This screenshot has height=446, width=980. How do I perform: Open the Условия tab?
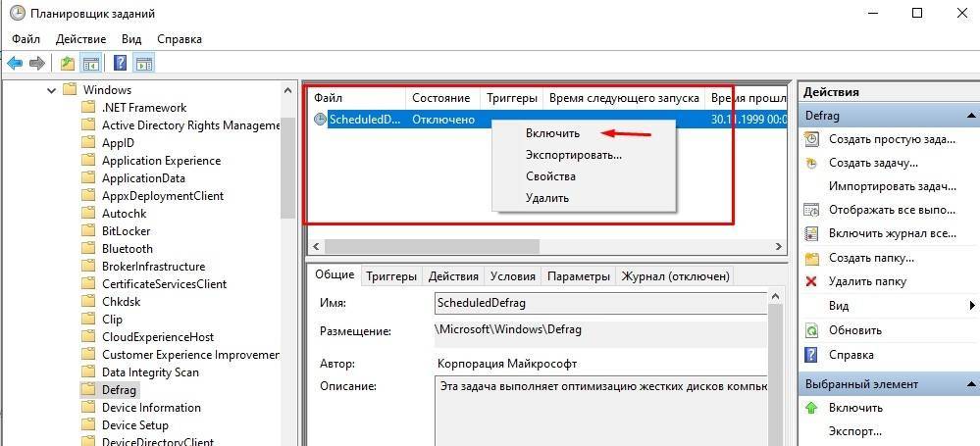tap(513, 276)
